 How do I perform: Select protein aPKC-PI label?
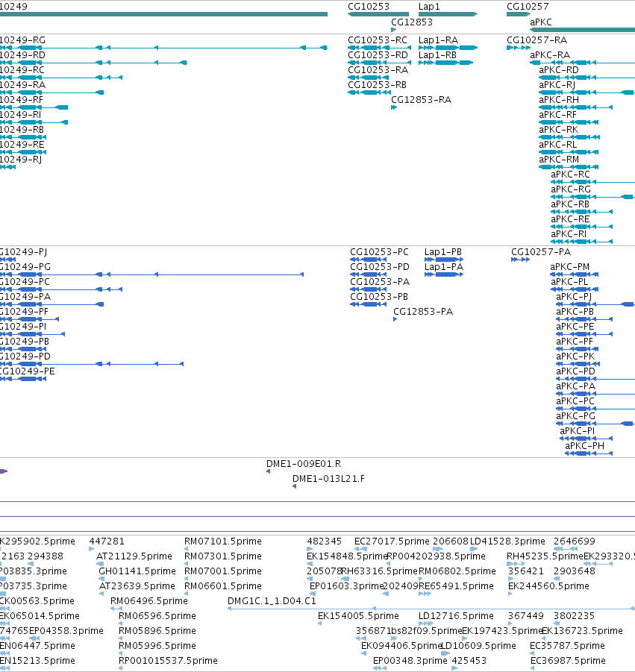577,430
